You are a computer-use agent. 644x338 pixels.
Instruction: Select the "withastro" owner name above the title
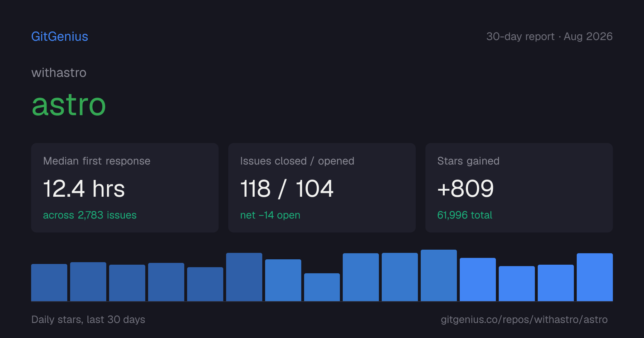(59, 73)
